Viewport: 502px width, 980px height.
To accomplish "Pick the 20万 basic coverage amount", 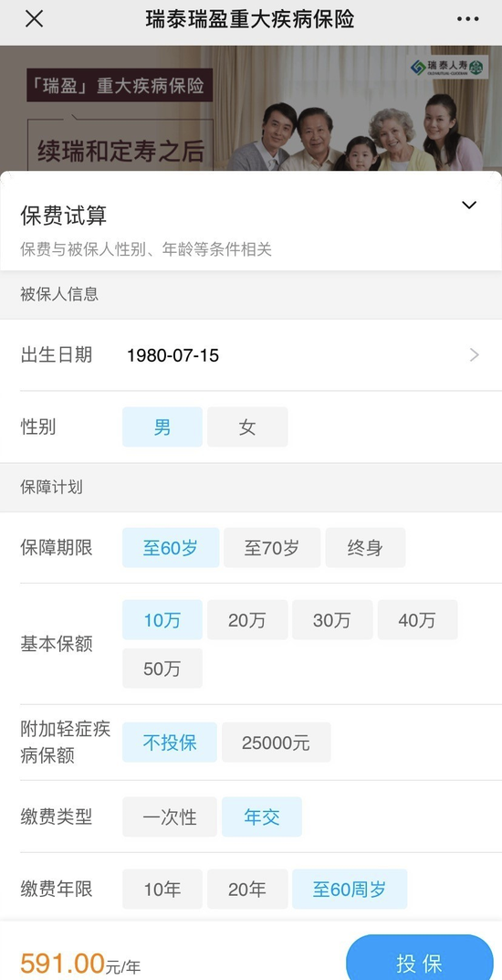I will pyautogui.click(x=247, y=620).
